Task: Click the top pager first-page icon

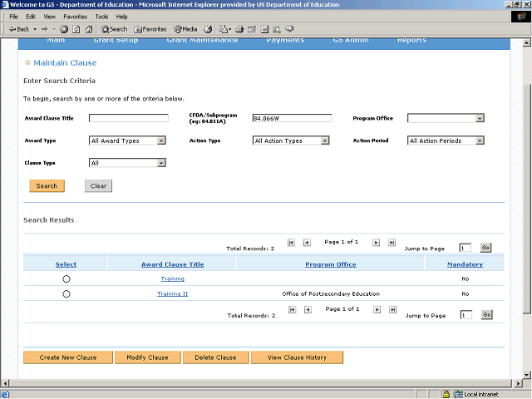Action: coord(291,243)
